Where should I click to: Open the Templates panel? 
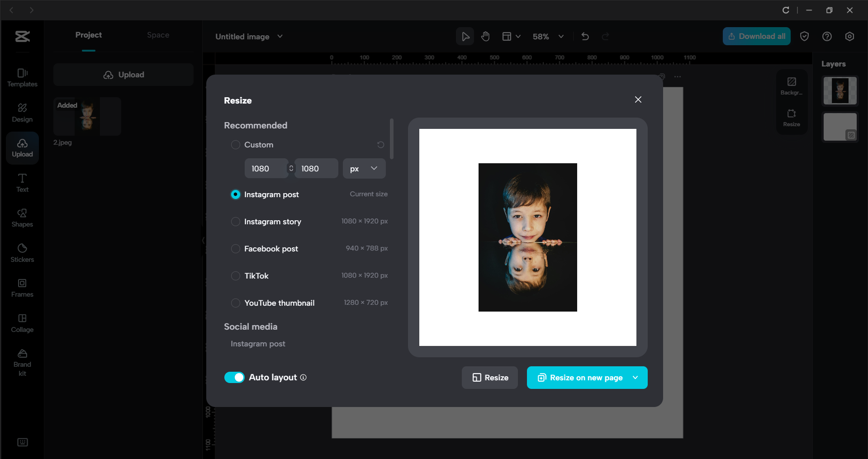(22, 77)
